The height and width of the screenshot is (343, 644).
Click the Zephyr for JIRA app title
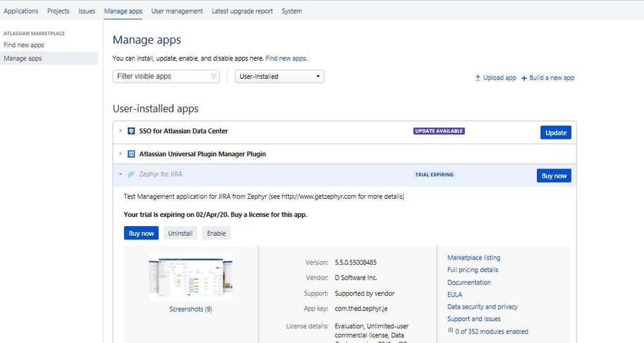(x=161, y=174)
